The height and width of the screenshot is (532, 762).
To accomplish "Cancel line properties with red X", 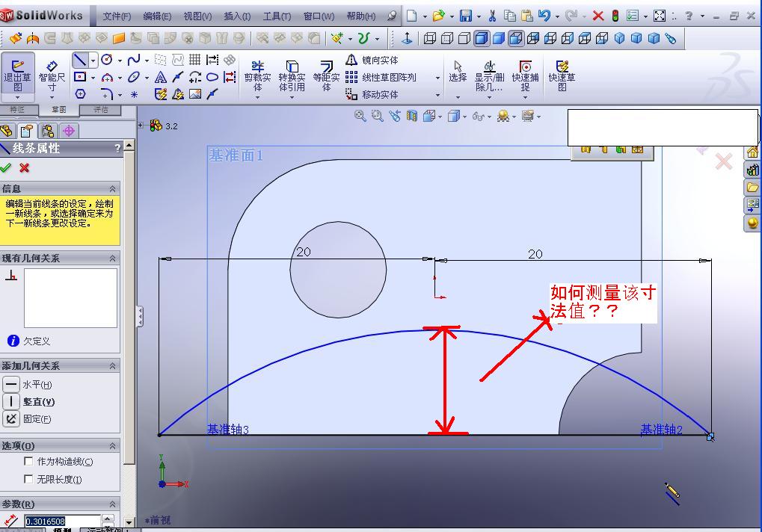I will pos(24,167).
